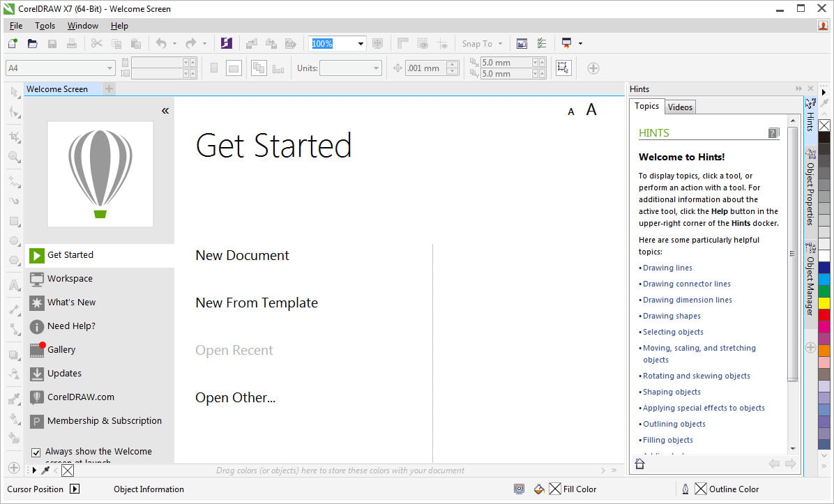
Task: Click the Redo arrow icon
Action: coord(190,44)
